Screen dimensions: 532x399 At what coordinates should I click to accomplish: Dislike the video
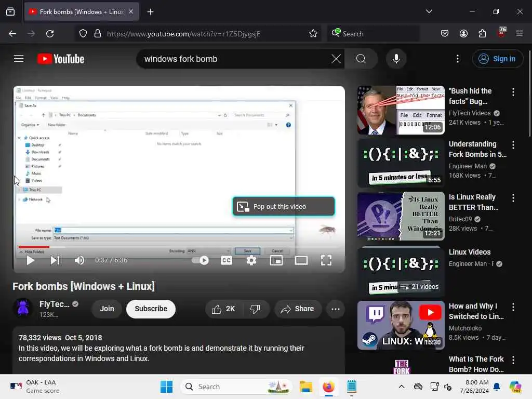[x=255, y=309]
